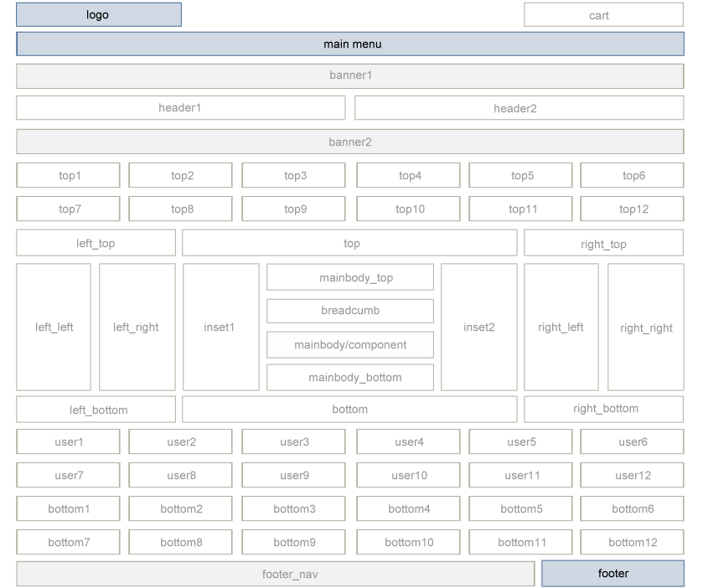
Task: Select the top11 module position
Action: pos(520,209)
